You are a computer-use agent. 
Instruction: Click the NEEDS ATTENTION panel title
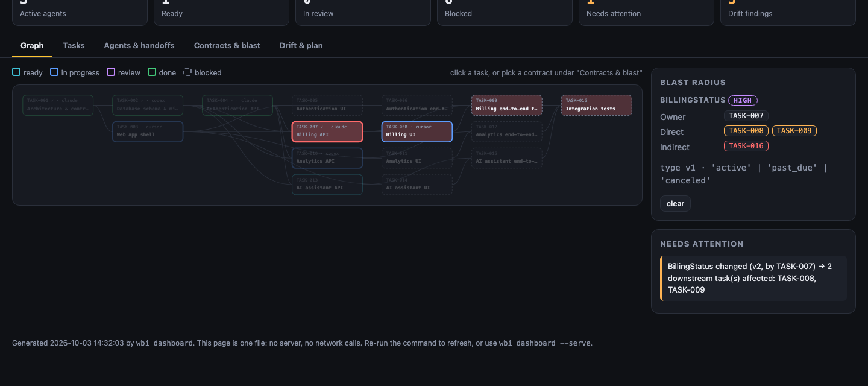[702, 244]
